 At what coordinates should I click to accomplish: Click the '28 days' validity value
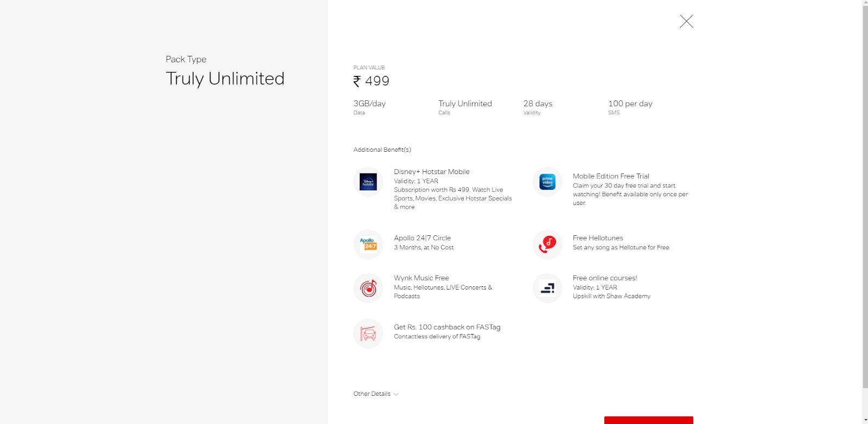pyautogui.click(x=538, y=104)
